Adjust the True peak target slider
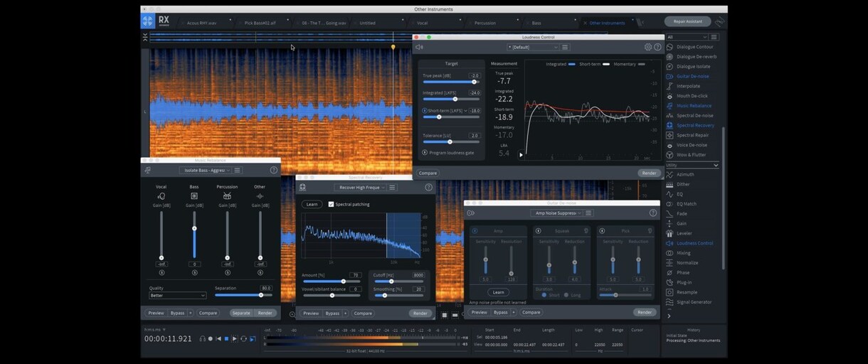868x364 pixels. [451, 82]
